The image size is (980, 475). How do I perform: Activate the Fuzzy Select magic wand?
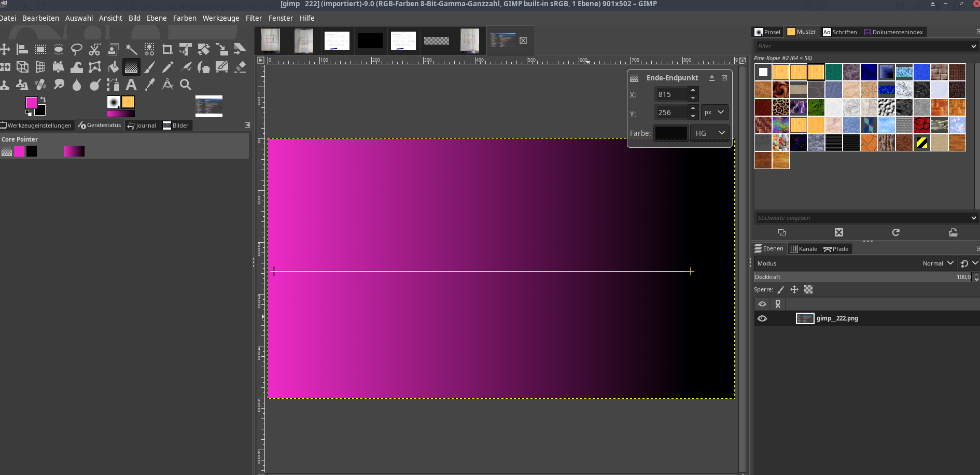(131, 49)
